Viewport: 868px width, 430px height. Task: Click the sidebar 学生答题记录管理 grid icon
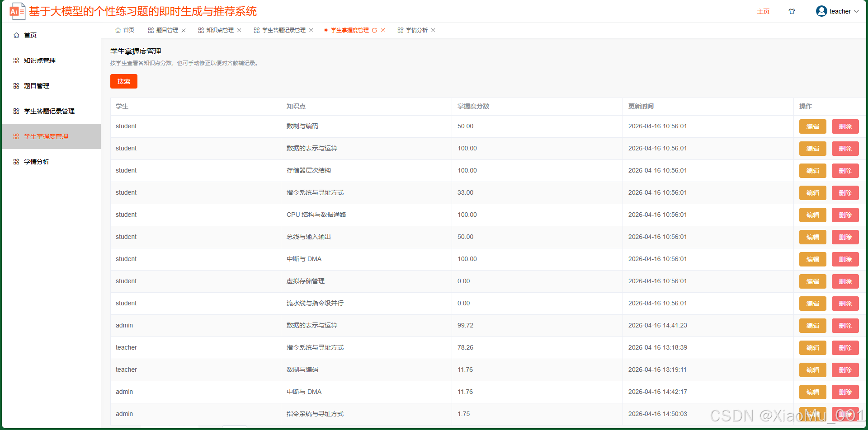16,111
